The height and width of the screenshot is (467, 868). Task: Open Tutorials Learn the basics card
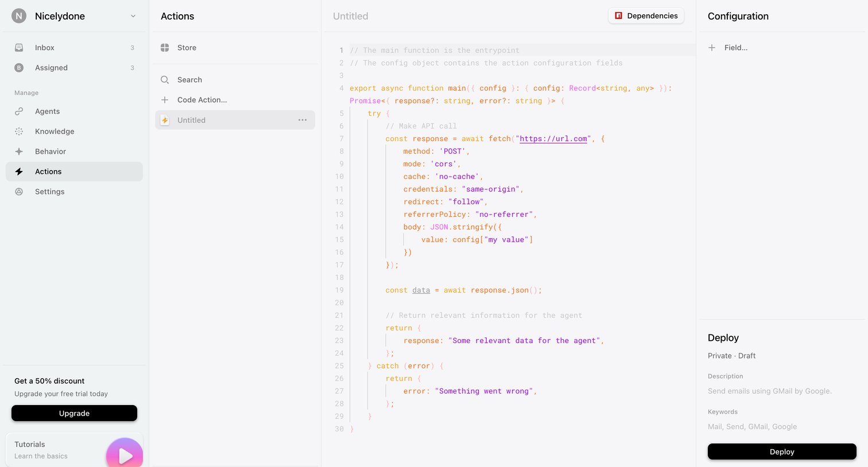pos(74,450)
